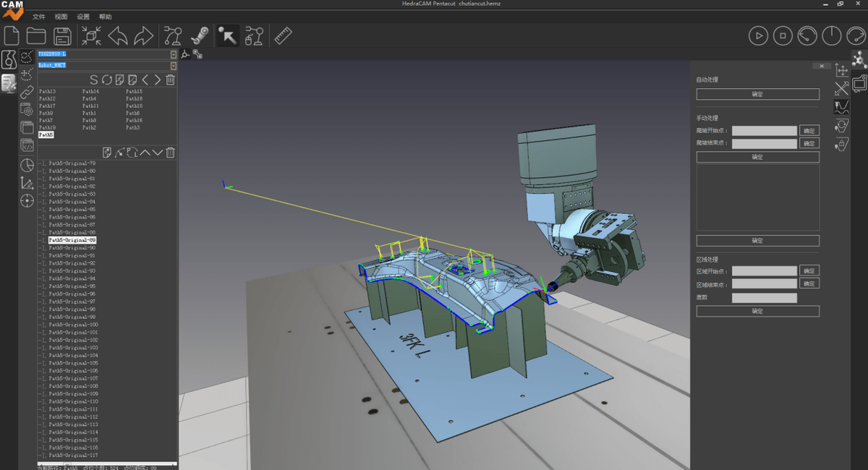The image size is (868, 470).
Task: Click 确定 beside 爬坡开始点
Action: pos(809,131)
